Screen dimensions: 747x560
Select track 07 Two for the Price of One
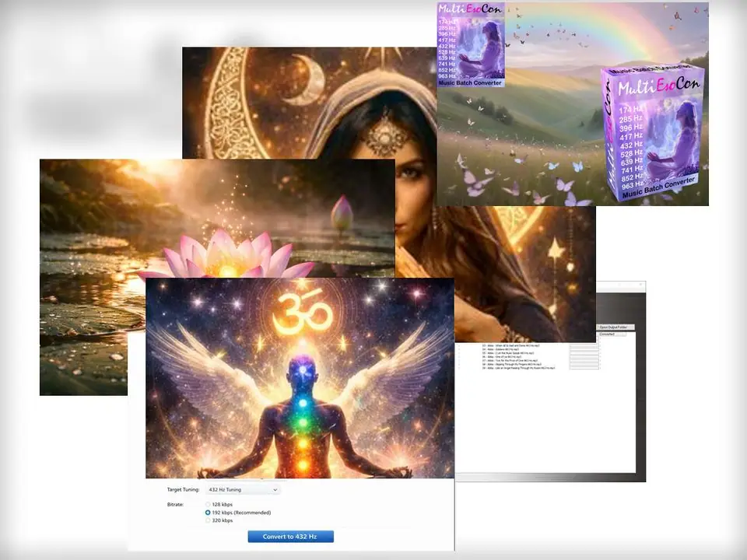pyautogui.click(x=511, y=361)
